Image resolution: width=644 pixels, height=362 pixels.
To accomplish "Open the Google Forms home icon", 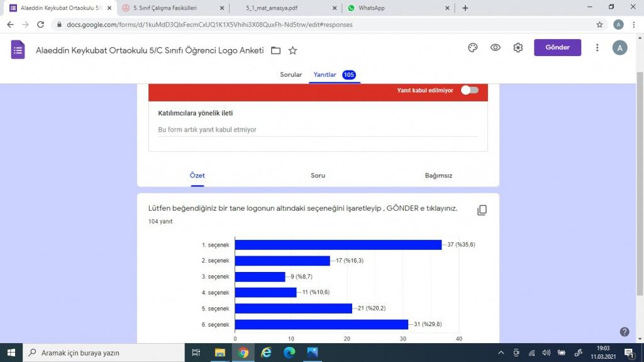I will coord(18,50).
